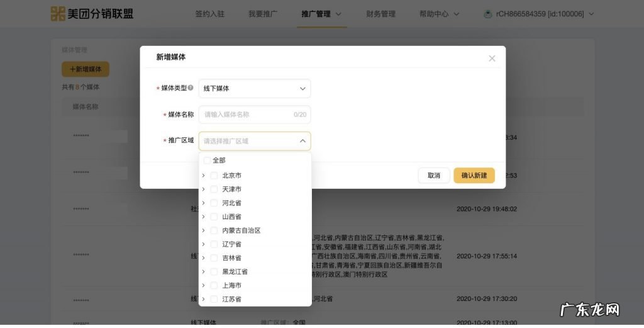The image size is (644, 328).
Task: Click the 取消 button
Action: click(x=434, y=176)
